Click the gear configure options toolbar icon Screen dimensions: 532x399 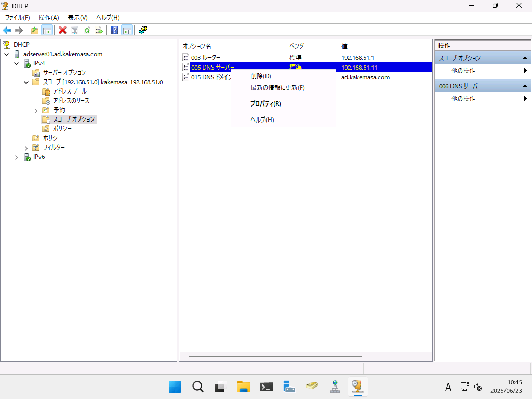click(x=143, y=31)
